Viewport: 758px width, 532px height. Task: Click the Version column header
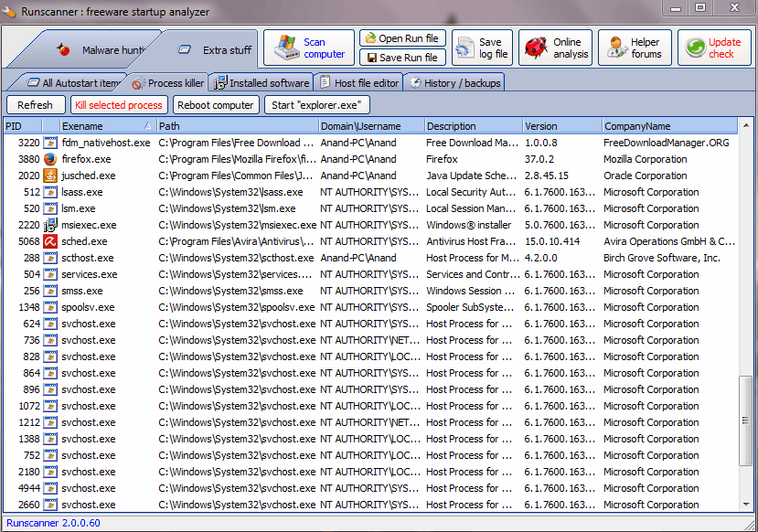pos(562,126)
